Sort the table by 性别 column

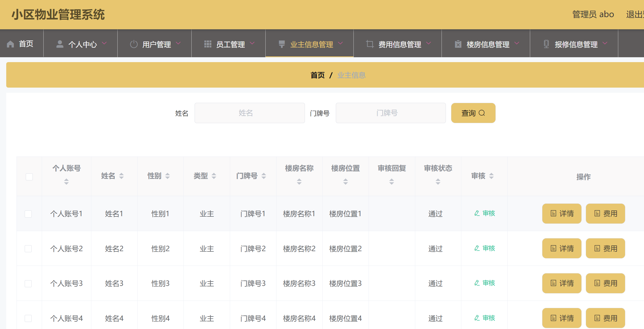[x=168, y=176]
